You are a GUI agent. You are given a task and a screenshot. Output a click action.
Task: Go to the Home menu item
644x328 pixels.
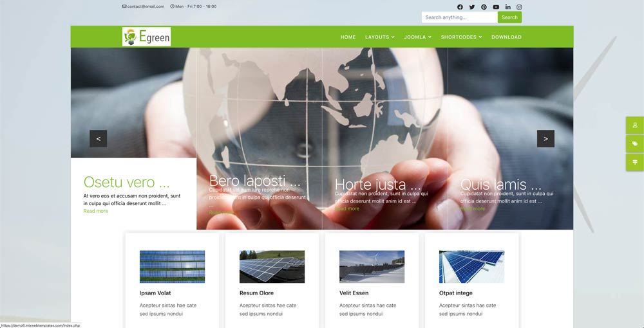click(348, 37)
